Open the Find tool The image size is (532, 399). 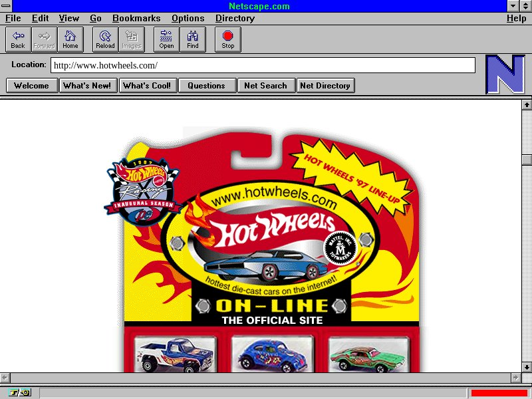pyautogui.click(x=193, y=39)
